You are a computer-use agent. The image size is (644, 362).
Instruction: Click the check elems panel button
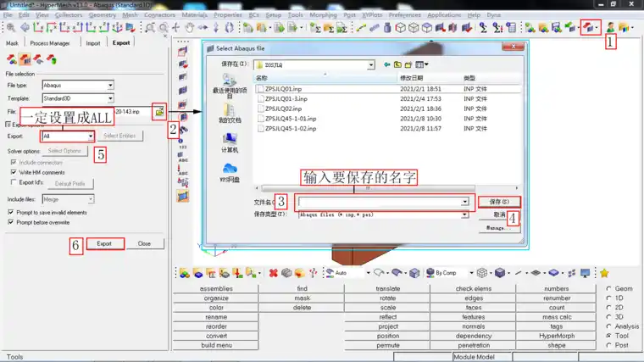pyautogui.click(x=473, y=288)
